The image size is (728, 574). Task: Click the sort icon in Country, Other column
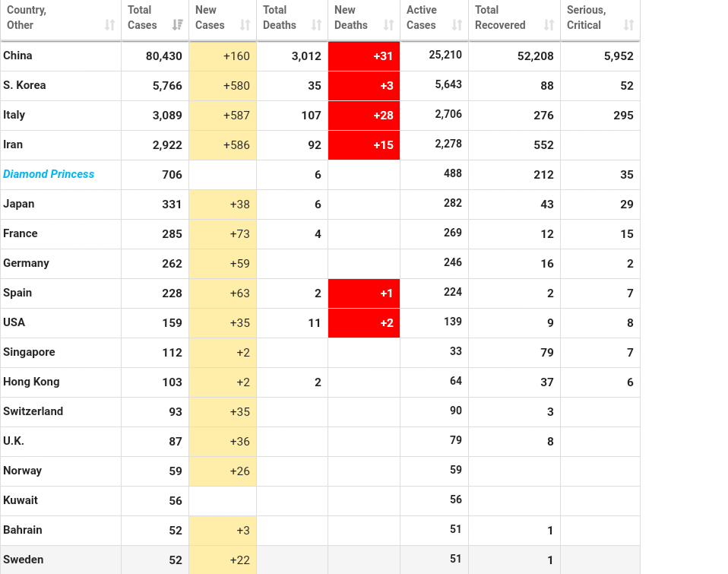point(109,25)
